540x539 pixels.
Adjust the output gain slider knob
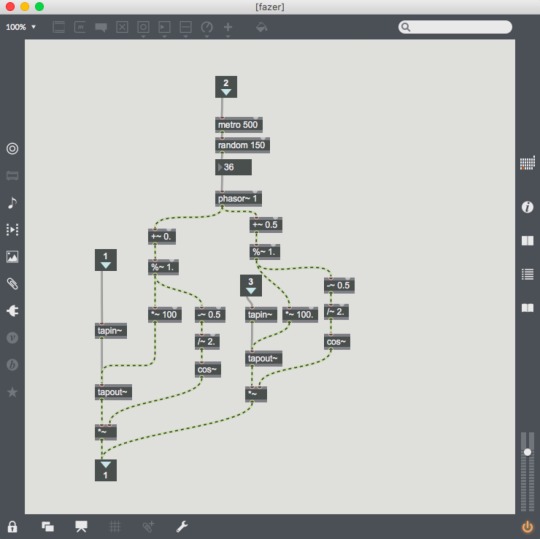pos(527,452)
